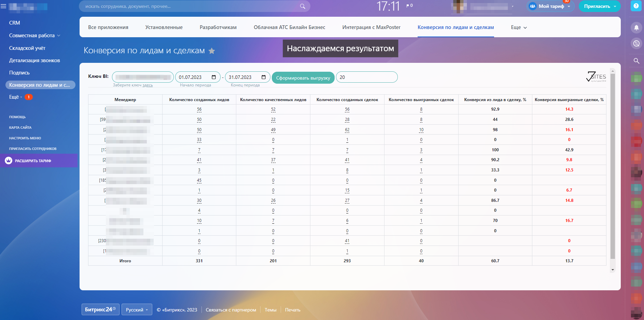Open start date calendar picker icon
This screenshot has height=320, width=644.
214,77
